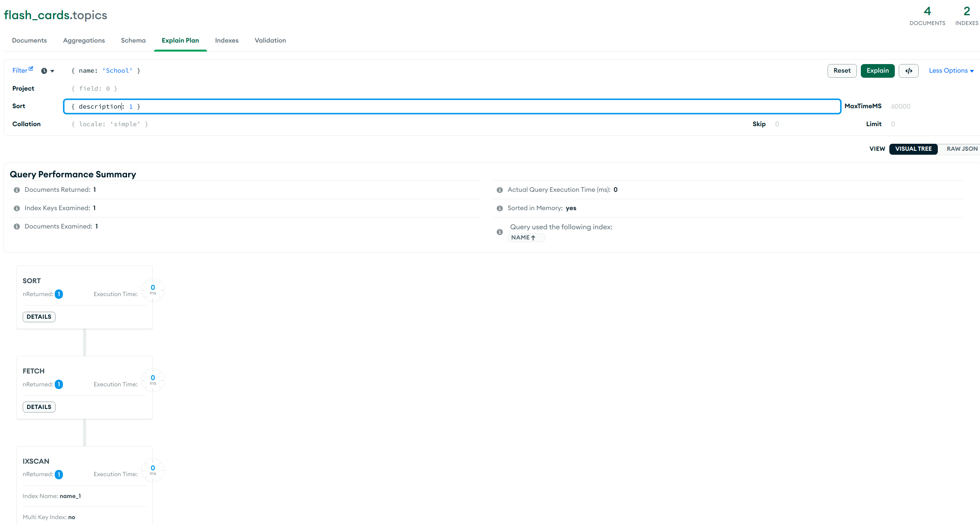This screenshot has height=525, width=980.
Task: Click info icon beside Documents Examined
Action: tap(16, 226)
